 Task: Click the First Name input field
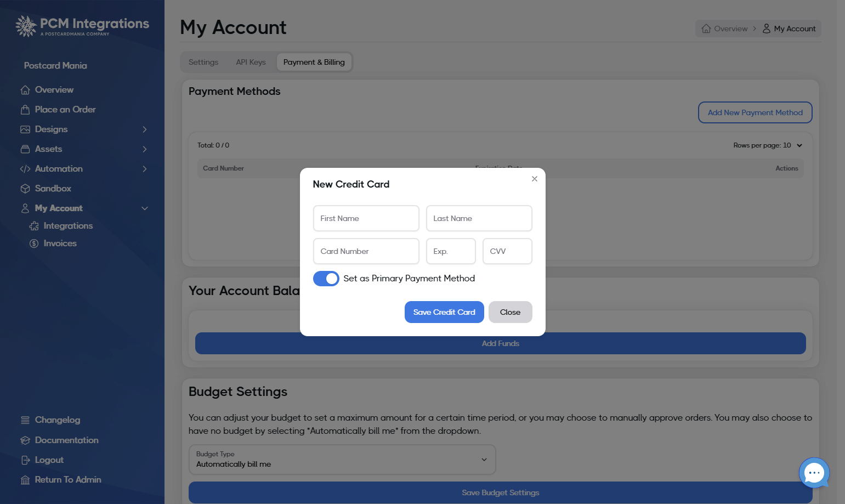pyautogui.click(x=366, y=218)
